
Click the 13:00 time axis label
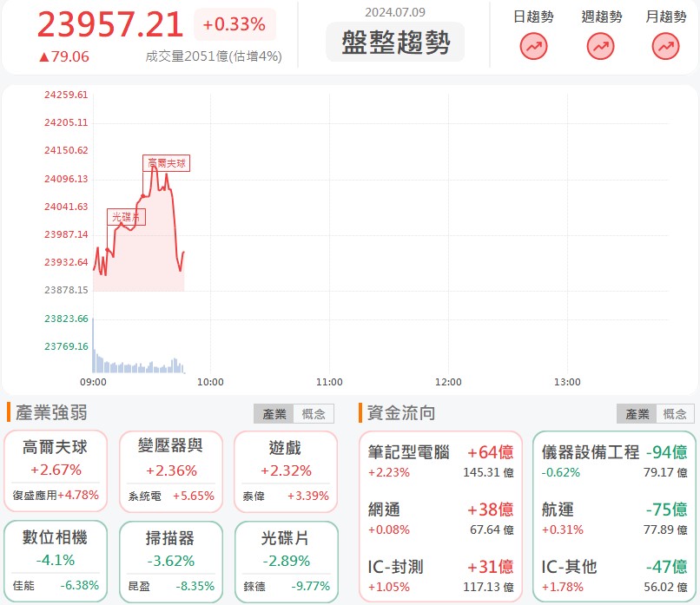click(567, 382)
